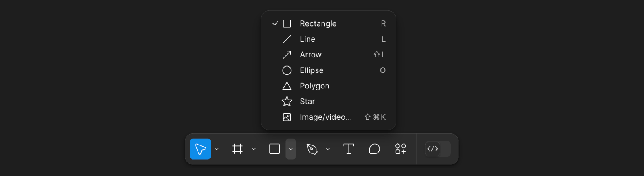644x176 pixels.
Task: Choose Polygon from the shape menu
Action: (314, 86)
